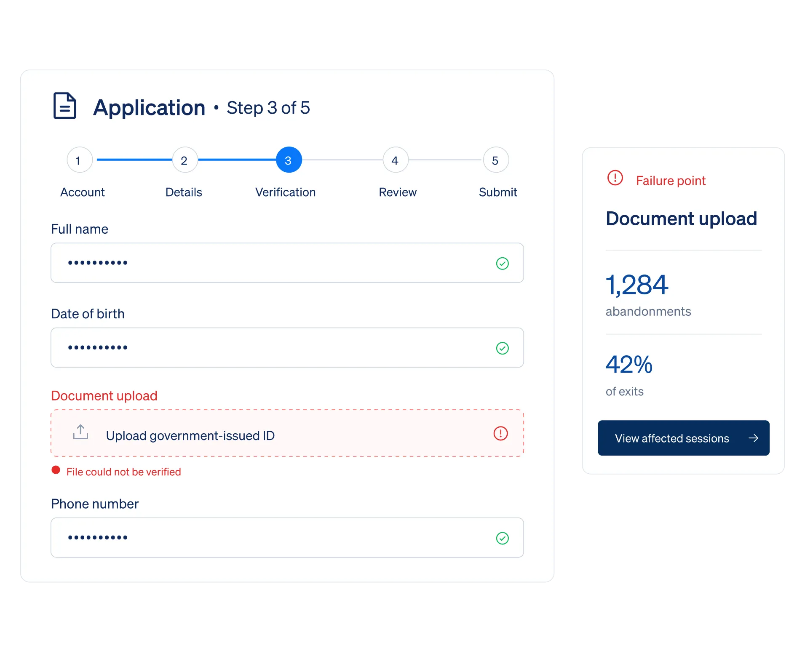This screenshot has height=672, width=805.
Task: Click the 42% of exits value
Action: point(629,365)
